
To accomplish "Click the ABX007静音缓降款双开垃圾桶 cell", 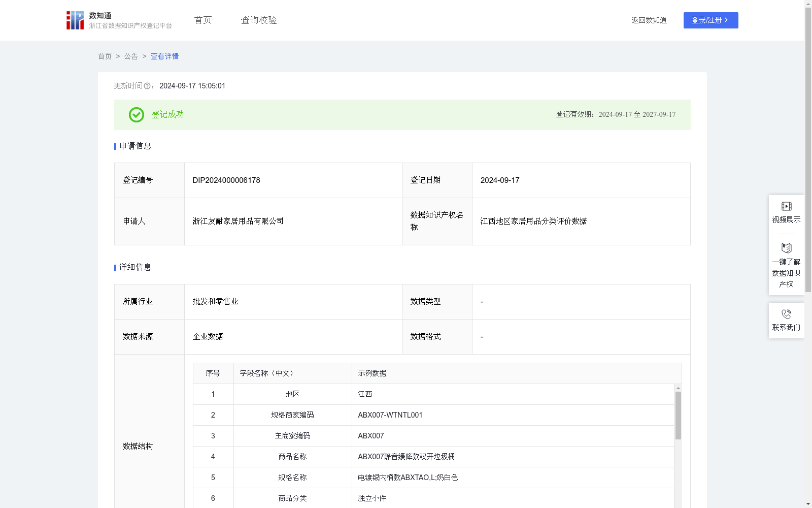I will pos(513,457).
